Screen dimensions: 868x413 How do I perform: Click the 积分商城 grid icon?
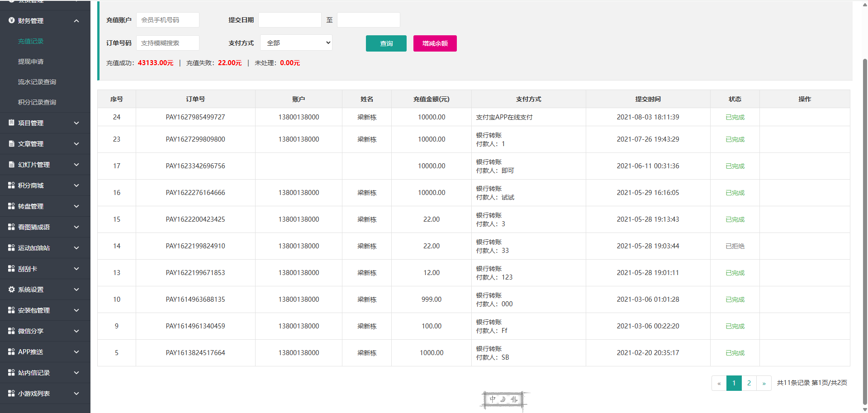pos(12,185)
